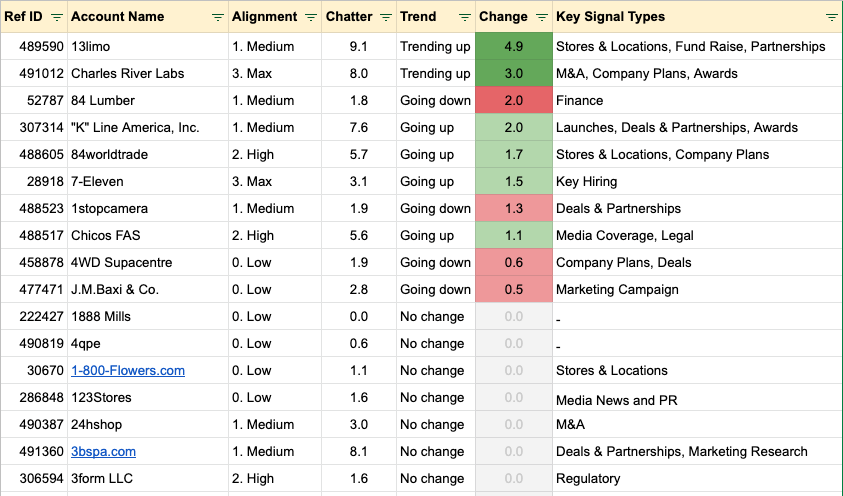Select the 84worldtrade account cell

tap(148, 155)
